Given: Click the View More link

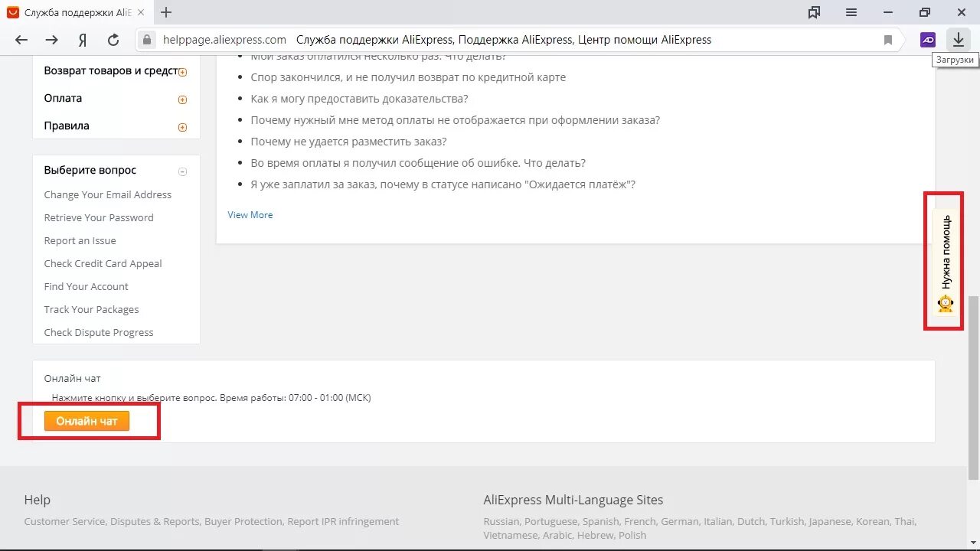Looking at the screenshot, I should (250, 215).
